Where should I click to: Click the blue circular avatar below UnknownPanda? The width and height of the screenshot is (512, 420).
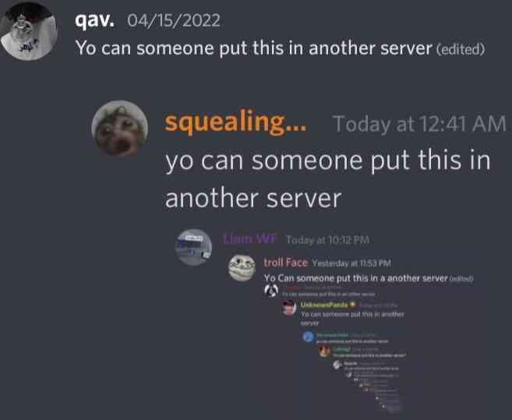tap(308, 337)
